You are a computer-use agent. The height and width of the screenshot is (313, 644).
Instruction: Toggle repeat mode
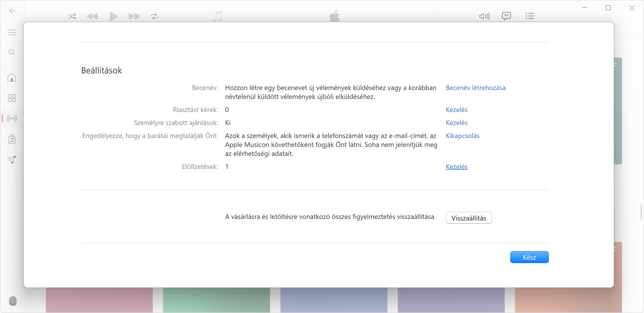[x=154, y=16]
